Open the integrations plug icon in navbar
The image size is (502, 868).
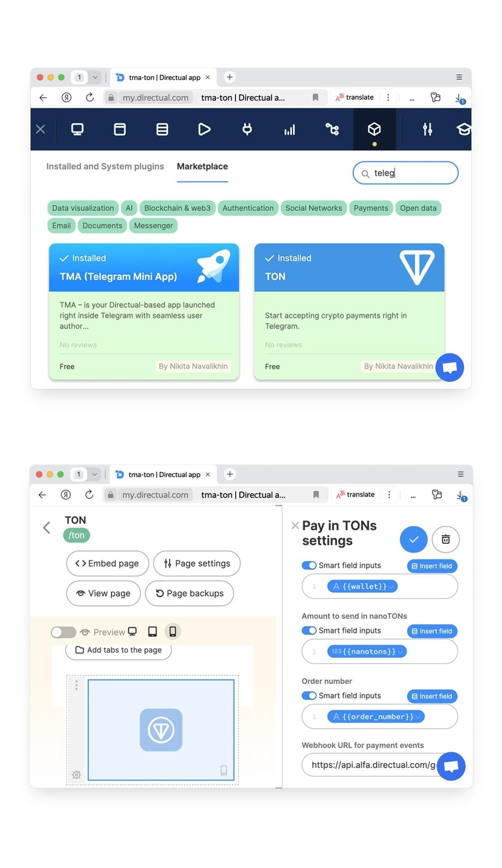[247, 129]
